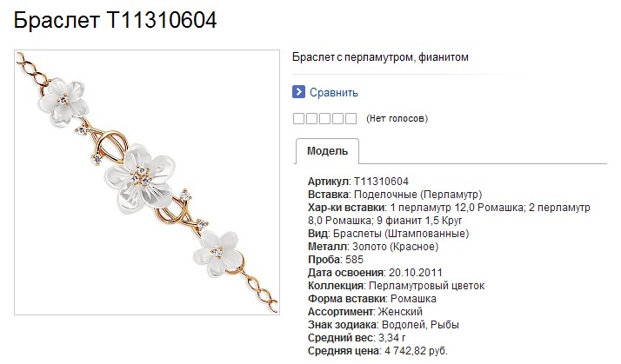Click the blue arrow icon beside Сравнить

[298, 92]
